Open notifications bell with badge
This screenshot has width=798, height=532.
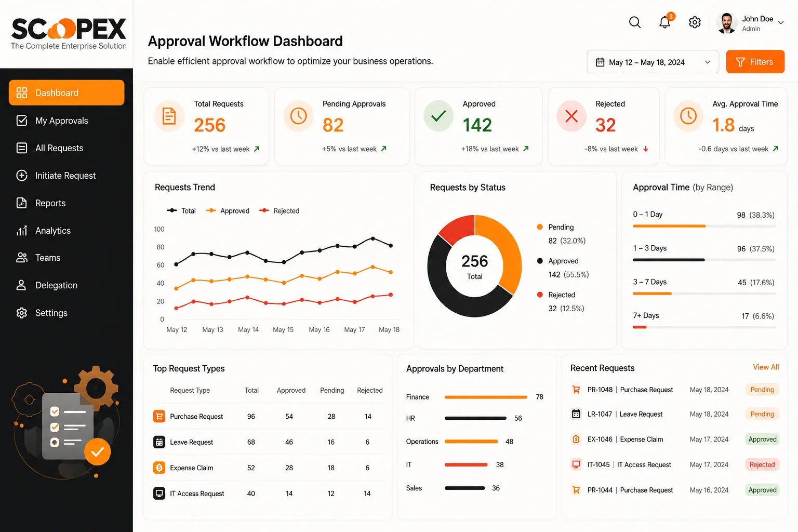tap(666, 21)
